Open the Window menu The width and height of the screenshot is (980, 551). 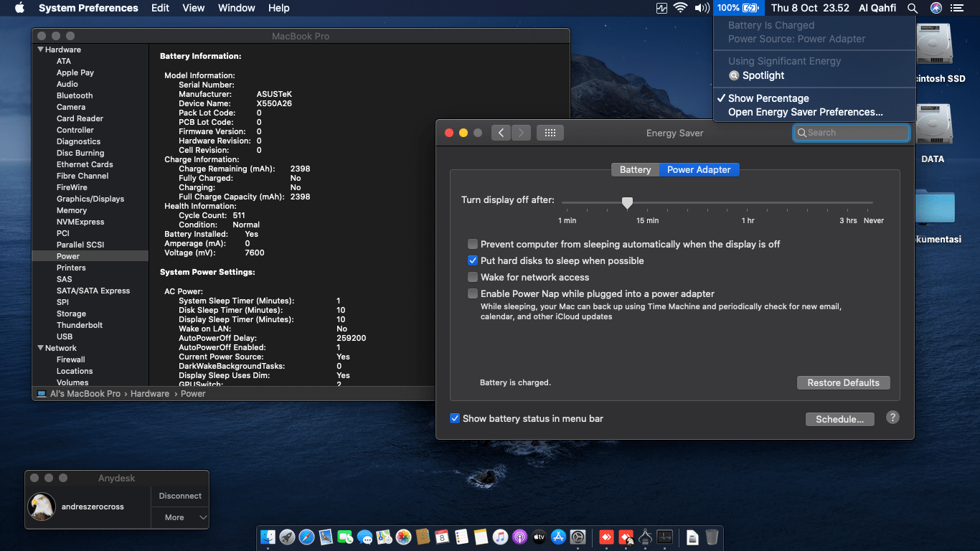click(x=236, y=8)
